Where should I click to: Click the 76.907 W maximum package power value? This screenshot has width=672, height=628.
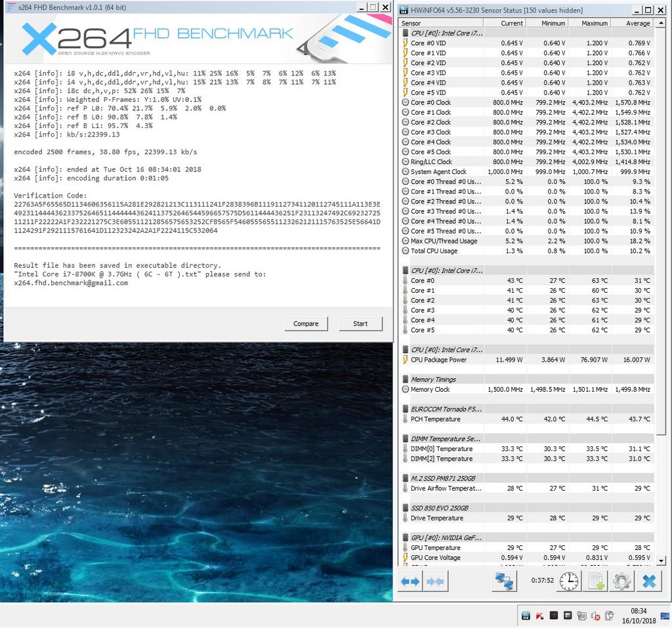tap(594, 360)
